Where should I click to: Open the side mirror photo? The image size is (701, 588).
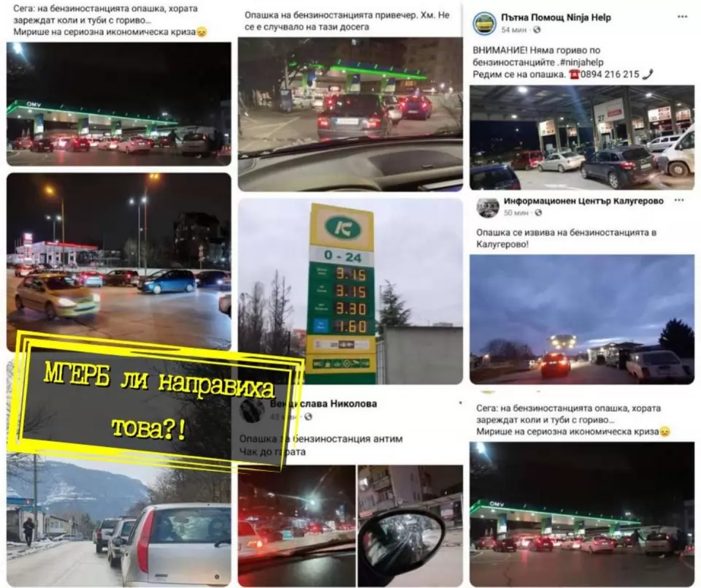tap(410, 526)
